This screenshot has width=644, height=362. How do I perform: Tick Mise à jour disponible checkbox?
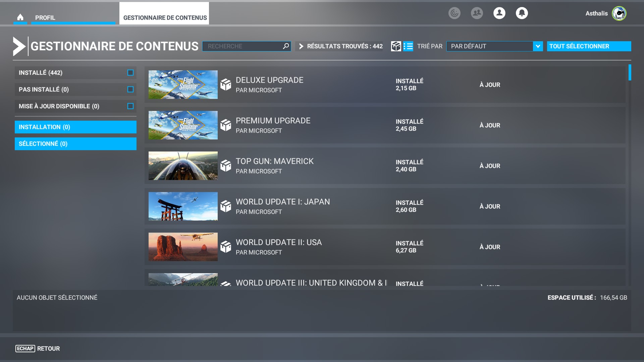click(x=130, y=106)
